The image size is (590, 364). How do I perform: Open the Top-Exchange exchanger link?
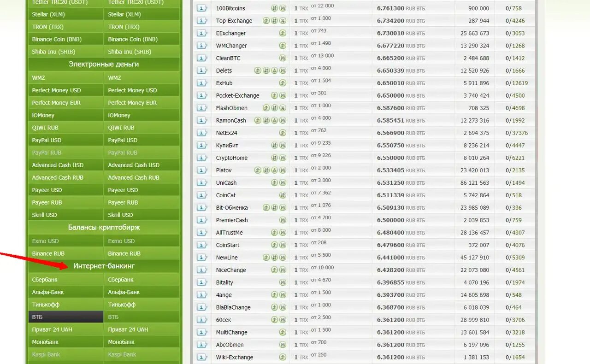[234, 21]
